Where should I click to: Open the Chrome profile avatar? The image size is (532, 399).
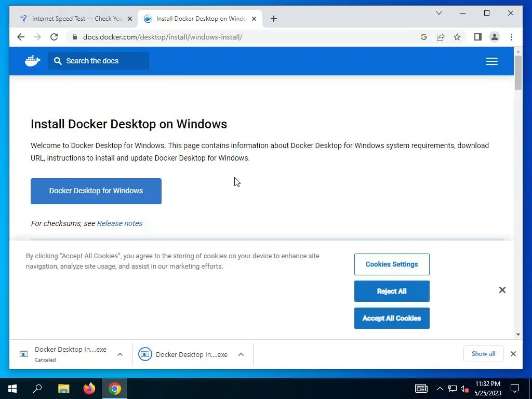coord(495,37)
